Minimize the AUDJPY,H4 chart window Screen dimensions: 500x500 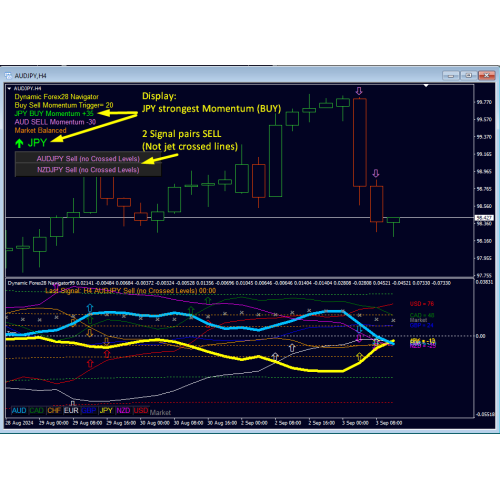tap(451, 76)
